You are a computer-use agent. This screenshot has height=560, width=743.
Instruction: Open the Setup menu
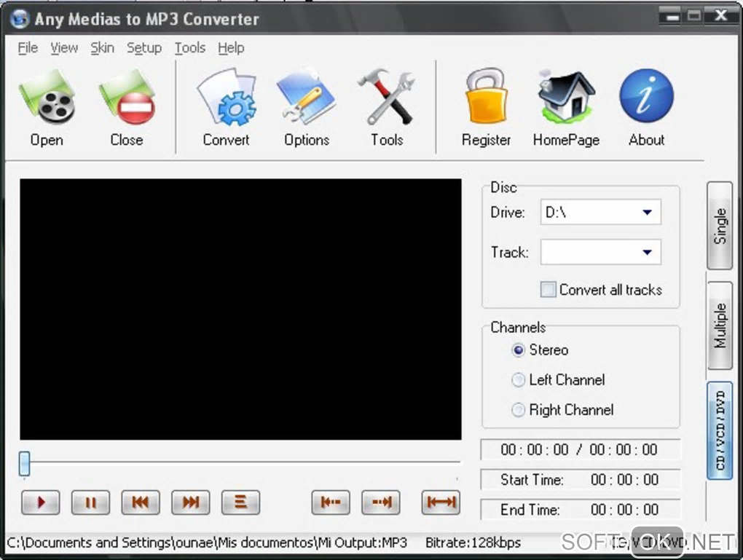pos(144,48)
